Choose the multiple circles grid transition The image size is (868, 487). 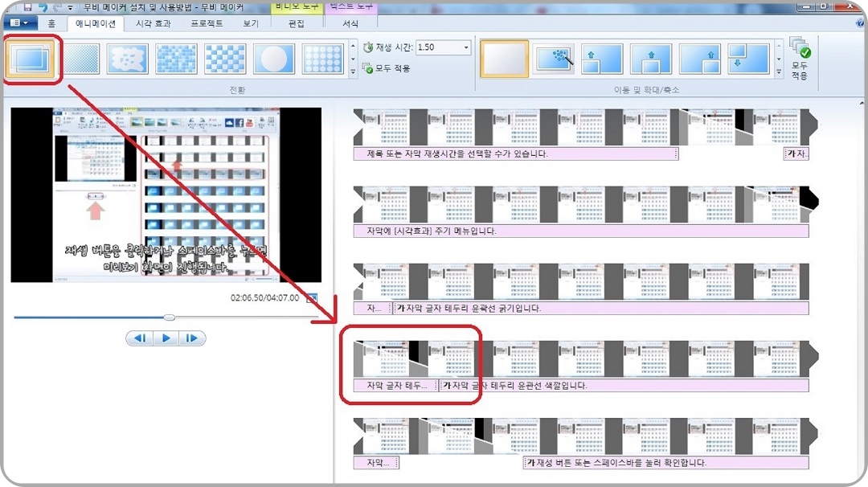coord(323,59)
